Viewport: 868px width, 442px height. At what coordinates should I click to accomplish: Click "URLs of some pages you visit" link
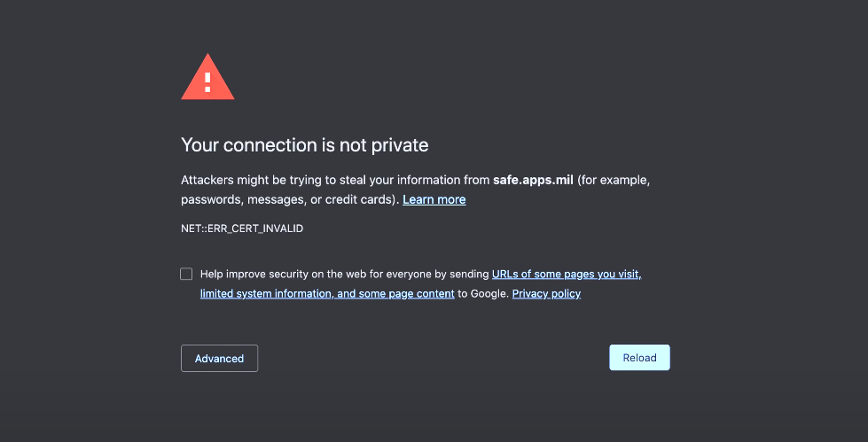point(567,274)
